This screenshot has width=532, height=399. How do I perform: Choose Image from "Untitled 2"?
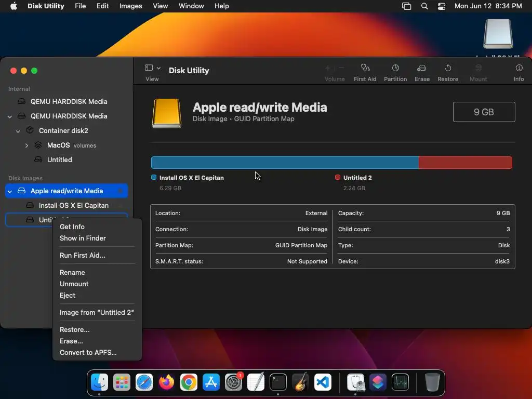tap(97, 312)
